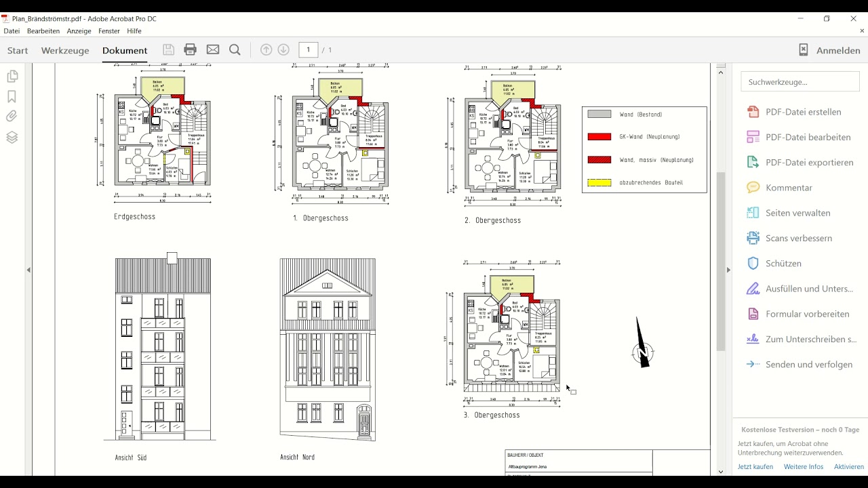Click the Scans verbessern icon
868x488 pixels.
point(753,238)
